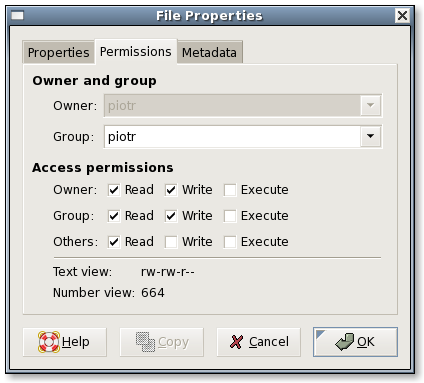Viewport: 424px width, 383px height.
Task: Enable Owner Execute permission
Action: click(x=230, y=190)
